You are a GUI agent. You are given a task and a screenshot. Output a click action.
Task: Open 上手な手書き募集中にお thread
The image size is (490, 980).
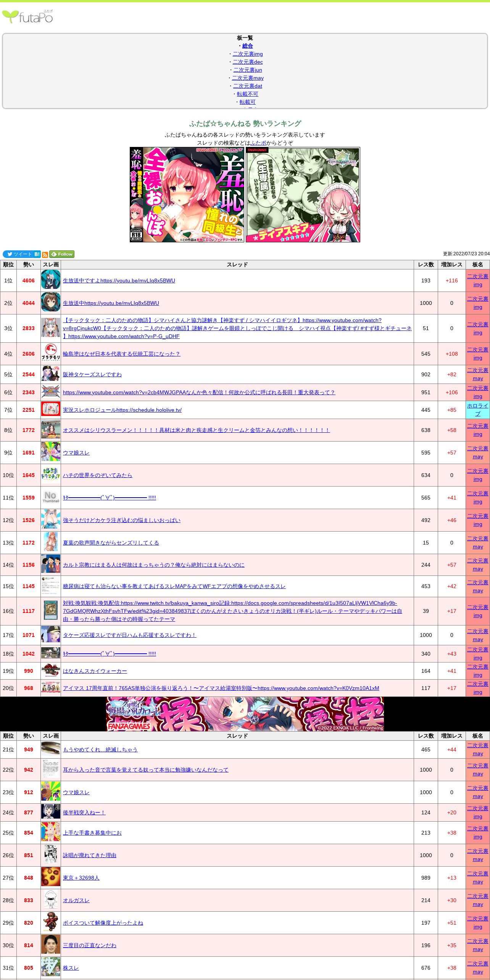coord(92,833)
